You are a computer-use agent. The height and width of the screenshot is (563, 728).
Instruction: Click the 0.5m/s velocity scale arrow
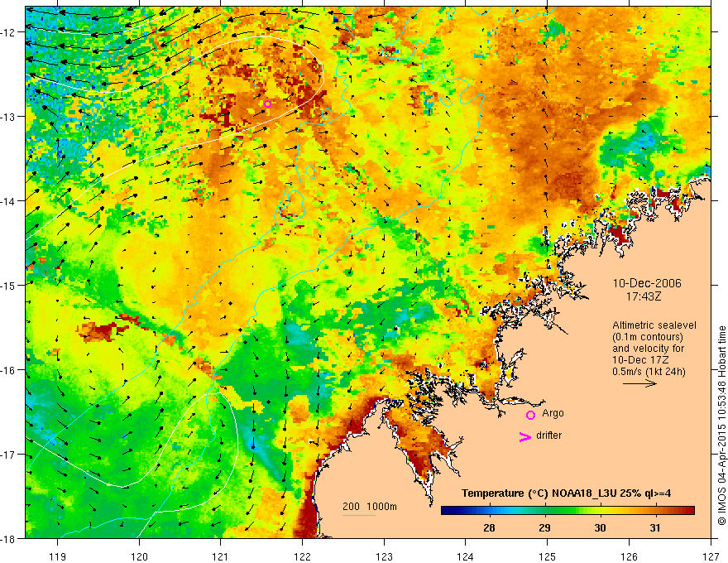(639, 383)
